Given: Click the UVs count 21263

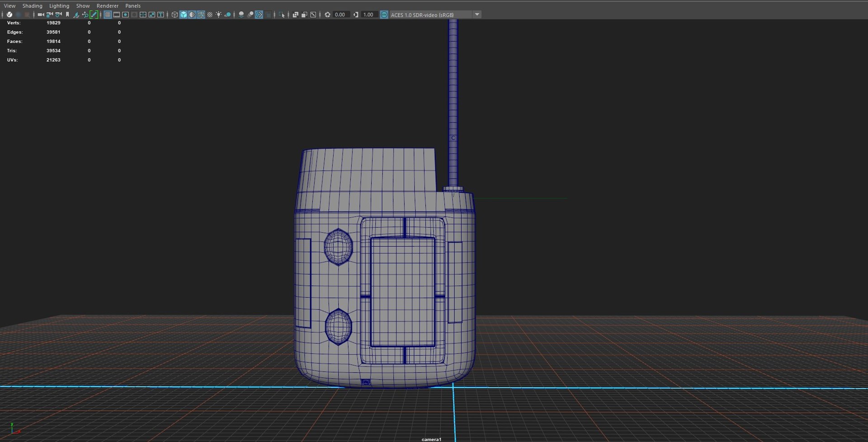Looking at the screenshot, I should tap(53, 60).
